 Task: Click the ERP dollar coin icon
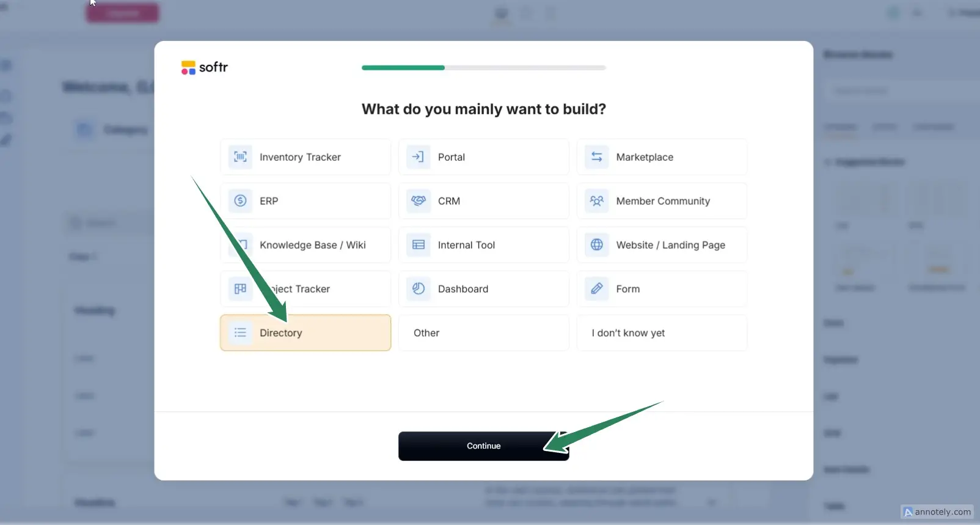(240, 201)
